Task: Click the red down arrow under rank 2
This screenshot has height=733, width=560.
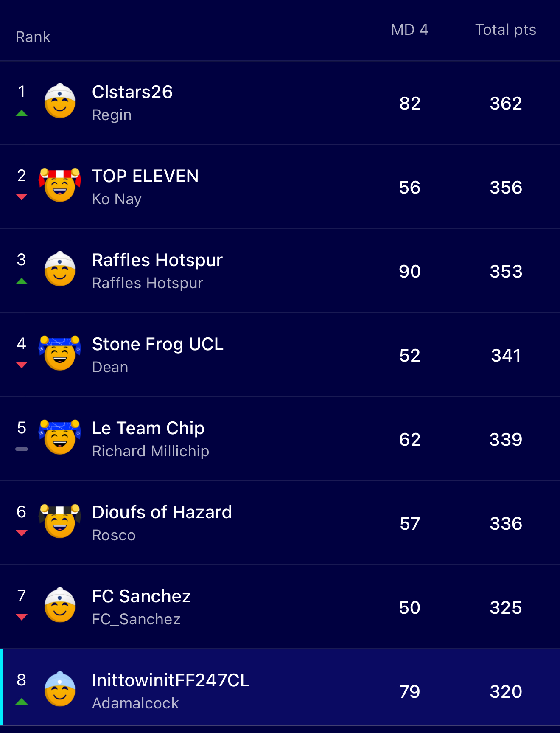Action: coord(22,197)
